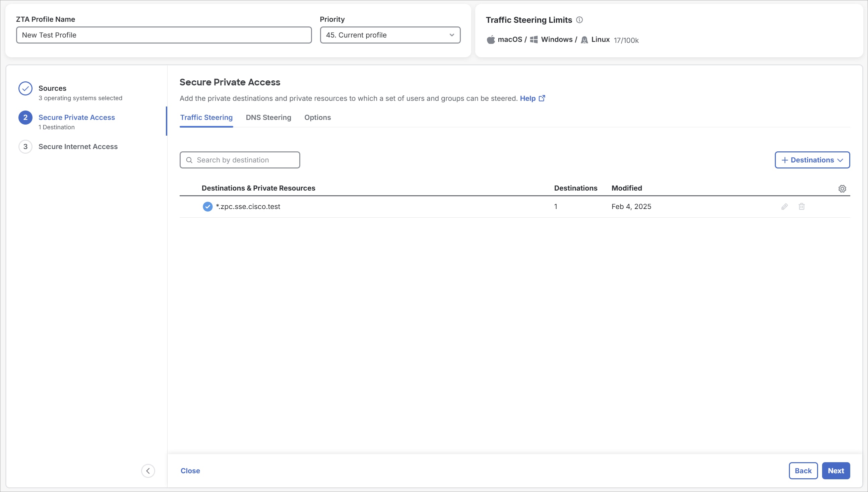Click the 17/100k limits count
Viewport: 868px width, 492px height.
(626, 40)
